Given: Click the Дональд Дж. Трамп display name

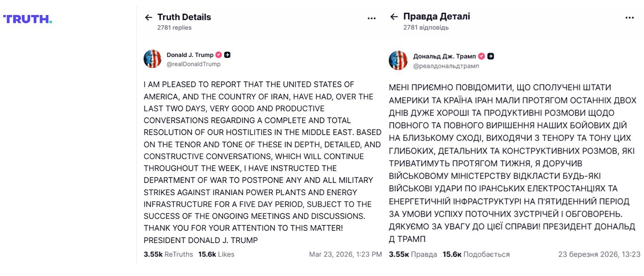Looking at the screenshot, I should pos(444,56).
